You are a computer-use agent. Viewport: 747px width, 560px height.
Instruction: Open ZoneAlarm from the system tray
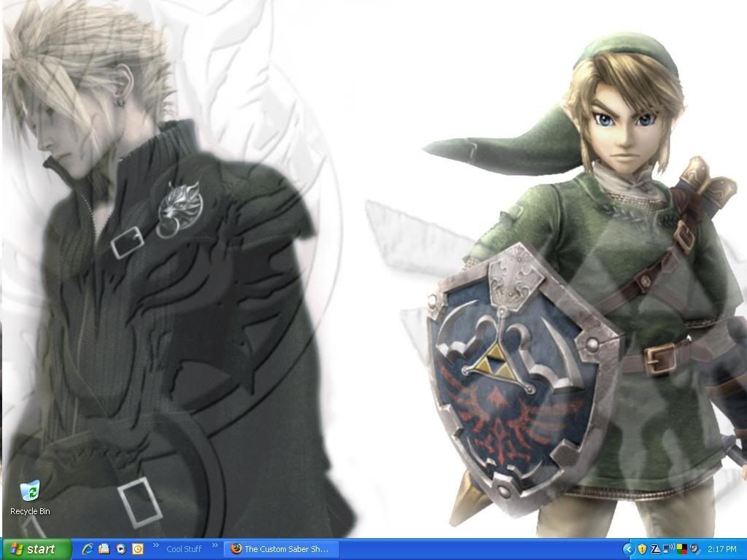coord(655,549)
